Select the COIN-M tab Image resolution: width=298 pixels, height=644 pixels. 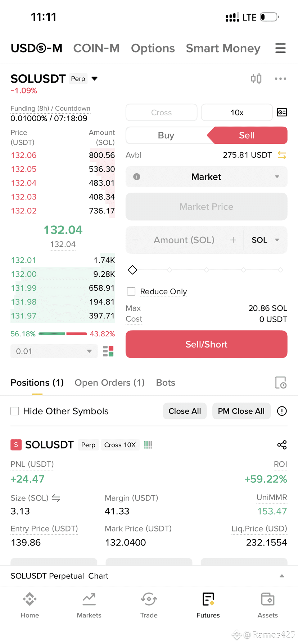[x=96, y=48]
